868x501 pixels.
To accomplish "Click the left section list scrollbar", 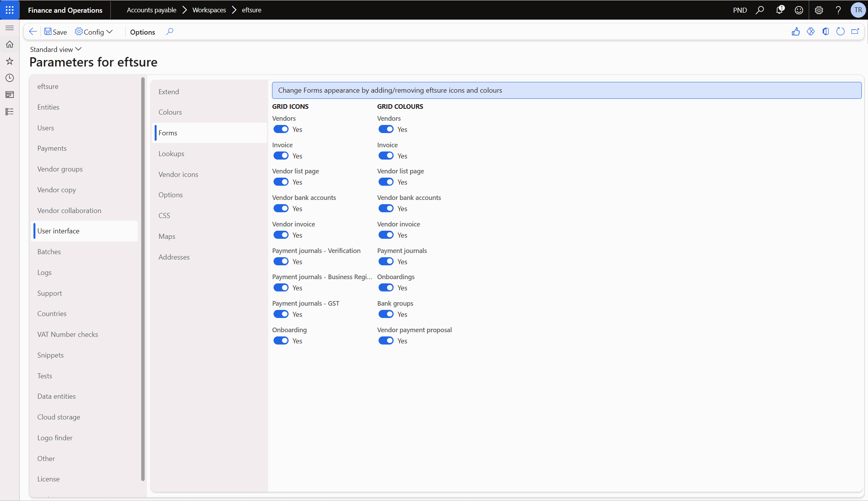I will [143, 279].
